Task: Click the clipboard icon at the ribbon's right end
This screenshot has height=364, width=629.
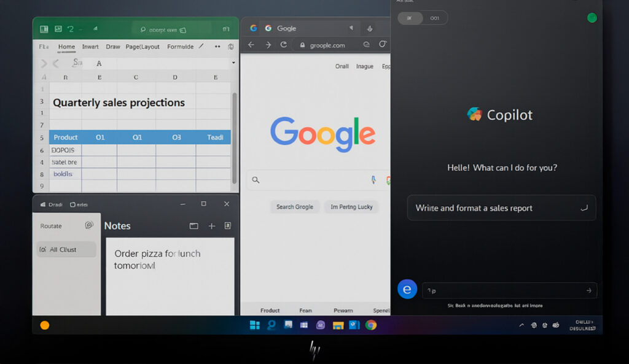Action: [231, 47]
